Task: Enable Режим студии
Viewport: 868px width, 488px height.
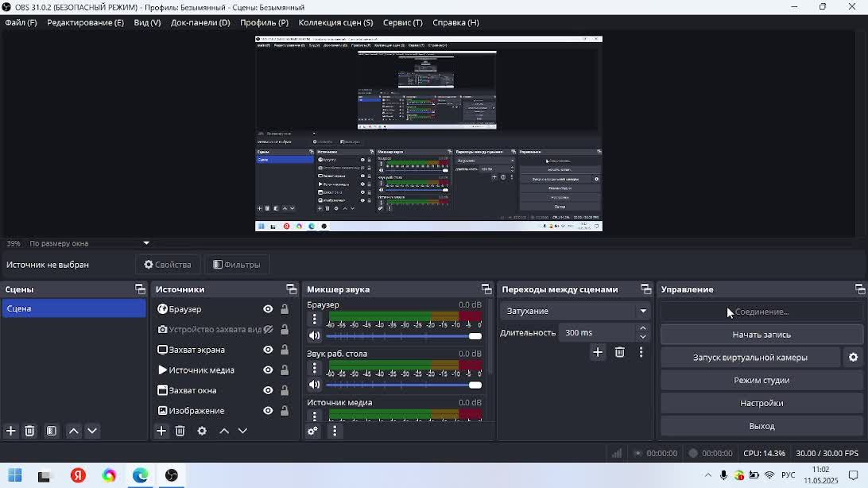Action: pos(761,380)
